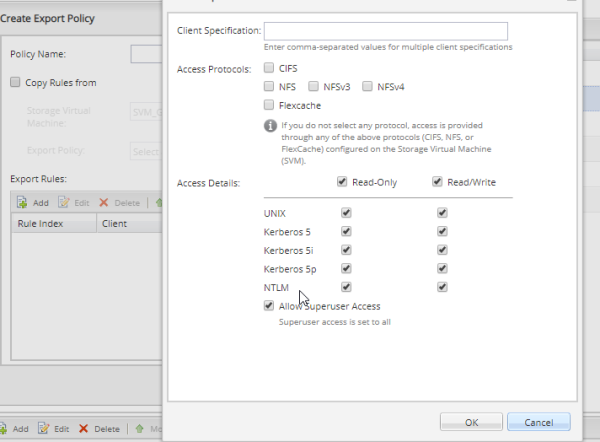
Task: Uncheck Read-Only for Kerberos 5
Action: click(346, 232)
